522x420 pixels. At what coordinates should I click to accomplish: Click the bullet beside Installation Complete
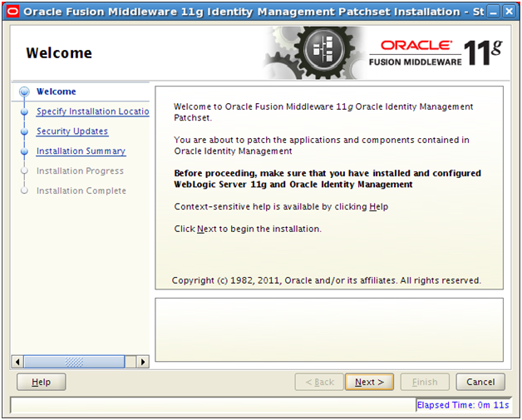24,190
